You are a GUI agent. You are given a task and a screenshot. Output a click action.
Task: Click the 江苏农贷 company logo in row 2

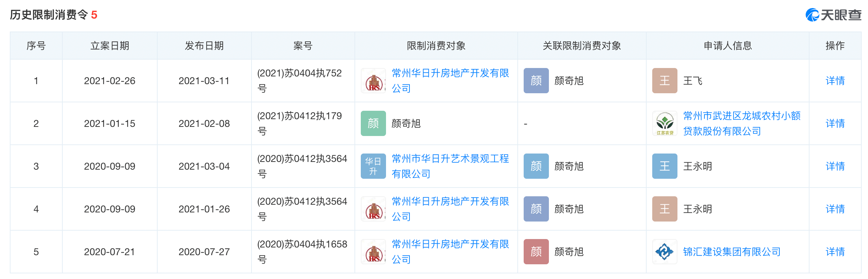tap(664, 123)
